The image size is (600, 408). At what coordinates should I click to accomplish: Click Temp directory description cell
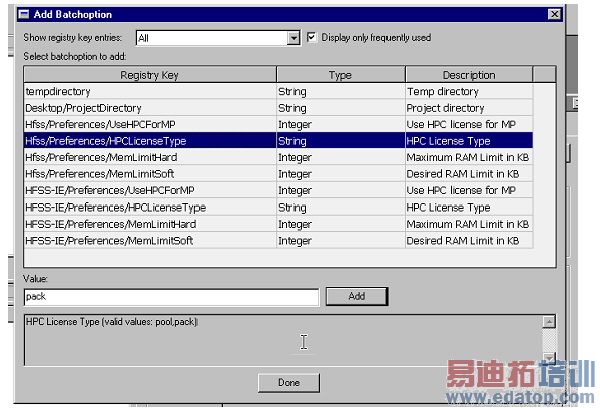click(x=469, y=91)
